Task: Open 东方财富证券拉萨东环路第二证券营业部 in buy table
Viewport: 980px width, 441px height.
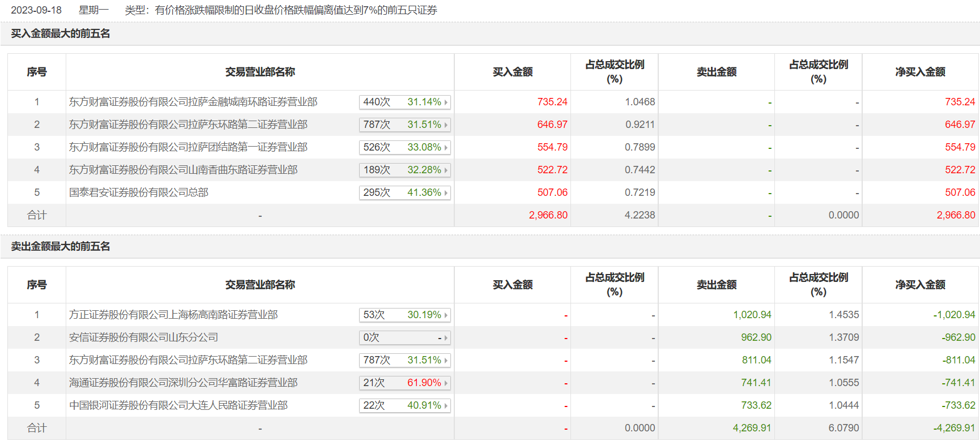Action: pos(188,125)
